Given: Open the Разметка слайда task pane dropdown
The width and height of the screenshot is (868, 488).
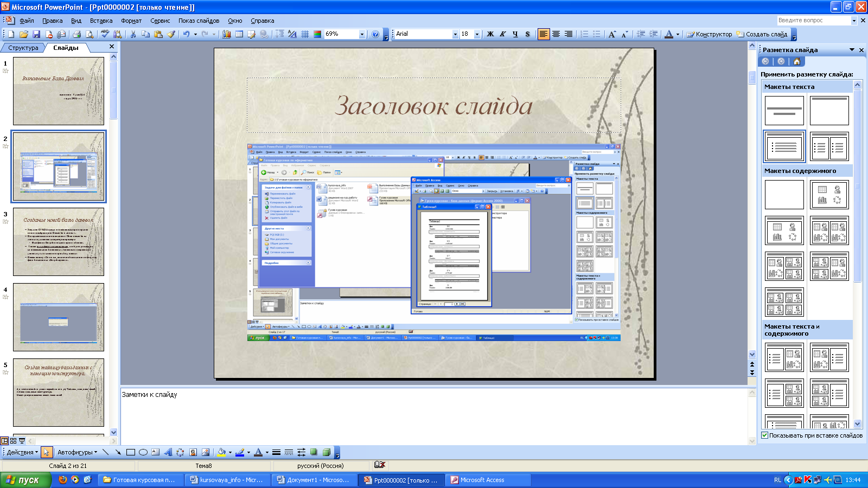Looking at the screenshot, I should pos(852,50).
